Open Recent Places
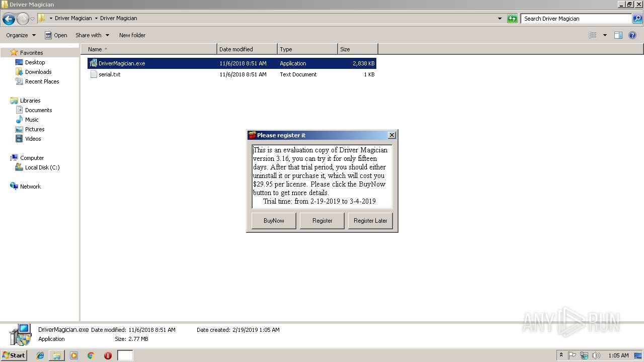 (x=42, y=81)
